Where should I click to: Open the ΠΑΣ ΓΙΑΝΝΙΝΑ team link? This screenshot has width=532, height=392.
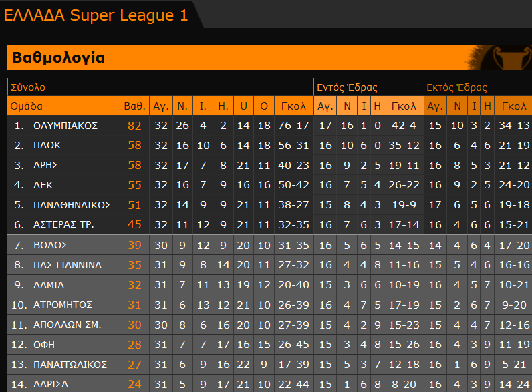coord(67,265)
